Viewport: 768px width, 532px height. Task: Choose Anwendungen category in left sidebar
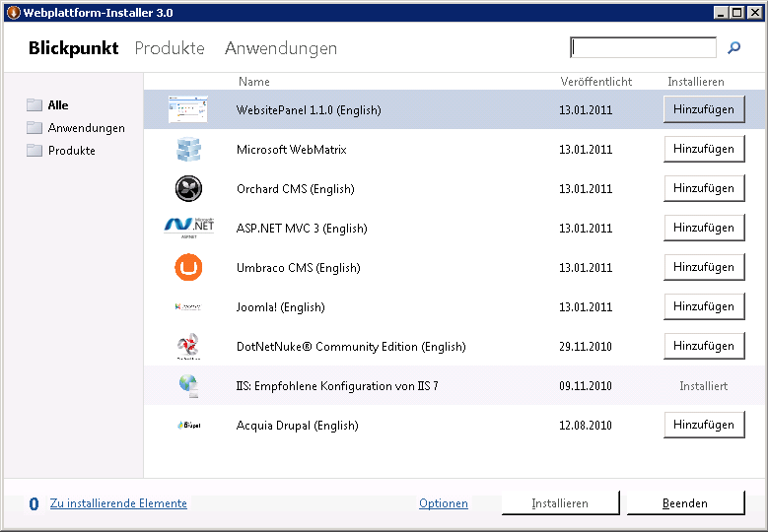86,127
